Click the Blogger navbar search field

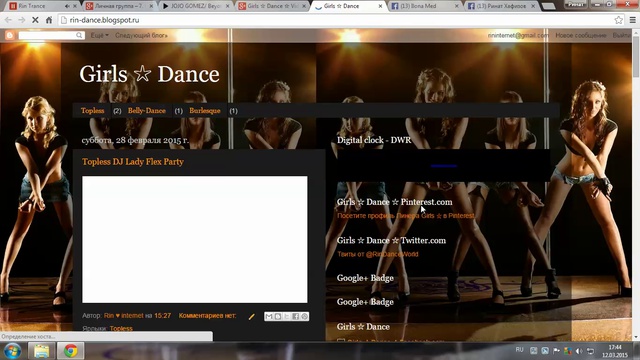click(x=48, y=36)
